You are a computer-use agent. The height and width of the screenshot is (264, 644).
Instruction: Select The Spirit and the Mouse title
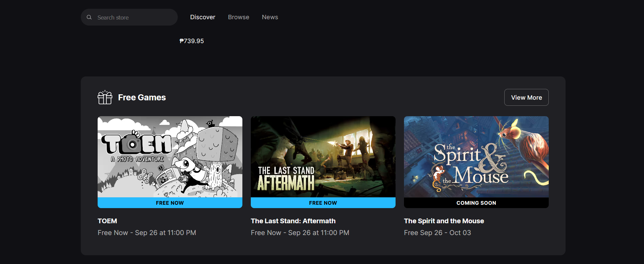pyautogui.click(x=444, y=221)
